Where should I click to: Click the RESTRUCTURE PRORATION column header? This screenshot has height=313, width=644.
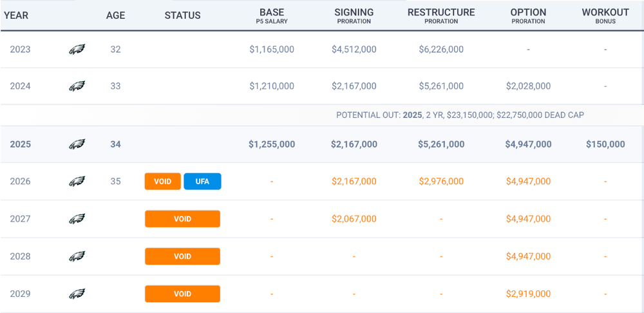(x=441, y=16)
